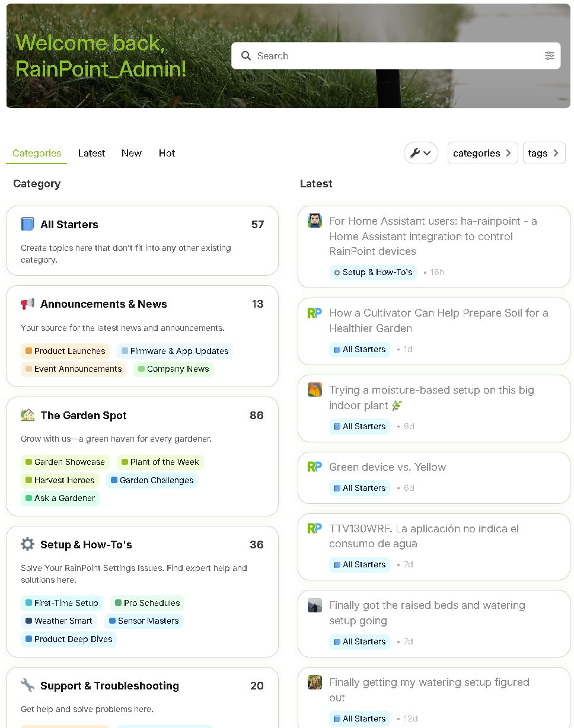Select the Company News subcategory

coord(173,369)
